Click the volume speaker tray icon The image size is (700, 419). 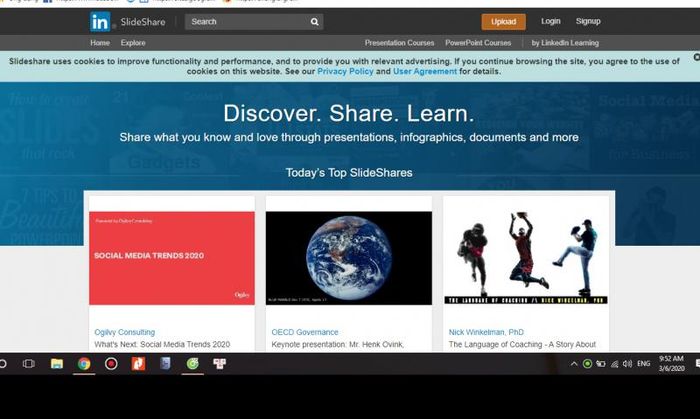tap(627, 364)
